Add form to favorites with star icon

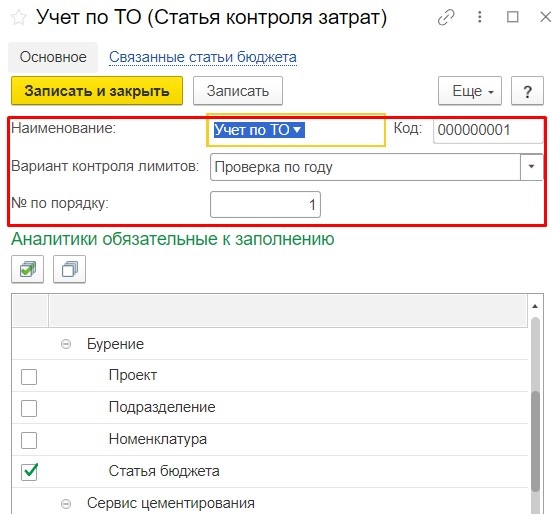(x=18, y=18)
